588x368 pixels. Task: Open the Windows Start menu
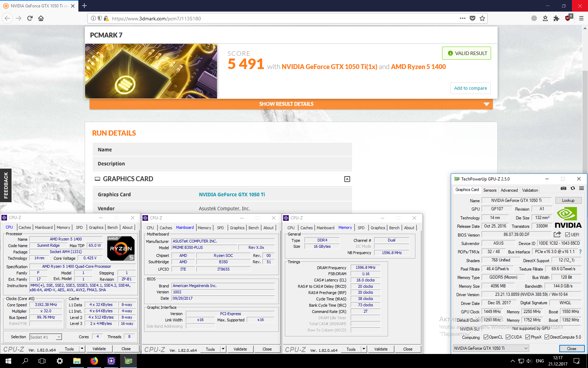(x=8, y=361)
